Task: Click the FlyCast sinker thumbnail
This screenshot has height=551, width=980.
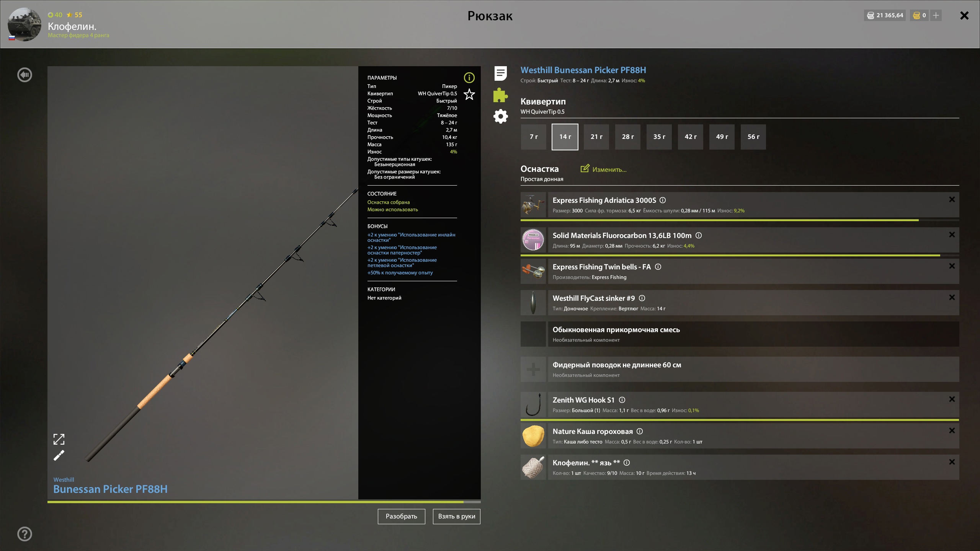Action: click(533, 303)
